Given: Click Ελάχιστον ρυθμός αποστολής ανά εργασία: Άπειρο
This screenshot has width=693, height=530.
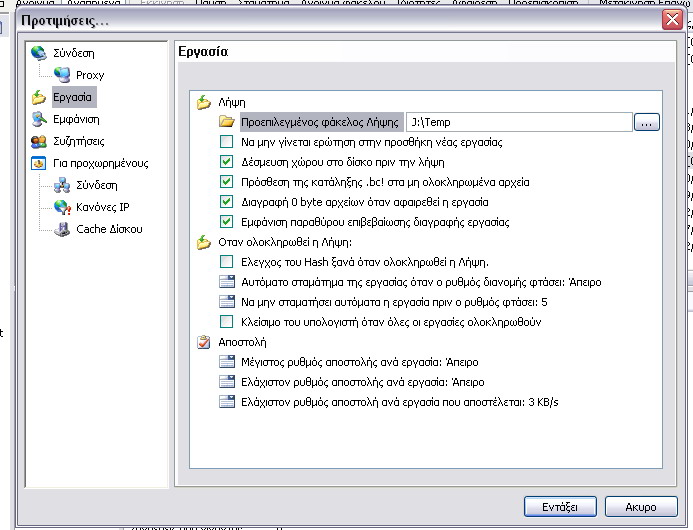Looking at the screenshot, I should point(362,382).
